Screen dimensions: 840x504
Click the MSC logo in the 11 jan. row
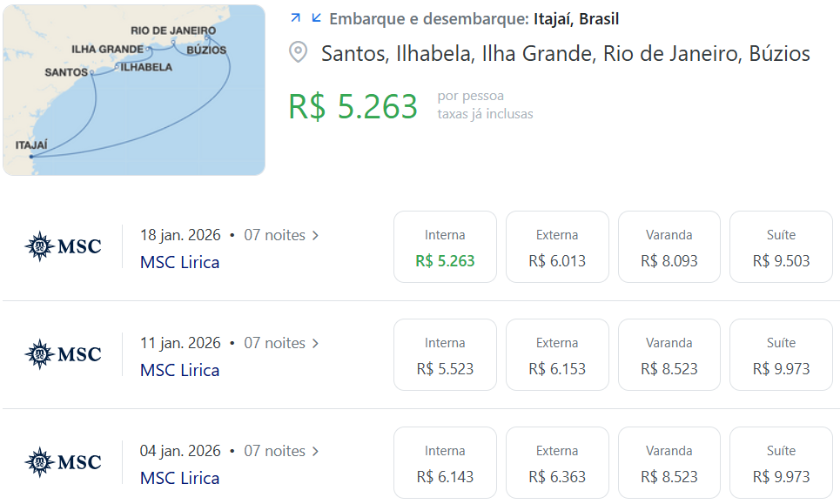coord(64,354)
